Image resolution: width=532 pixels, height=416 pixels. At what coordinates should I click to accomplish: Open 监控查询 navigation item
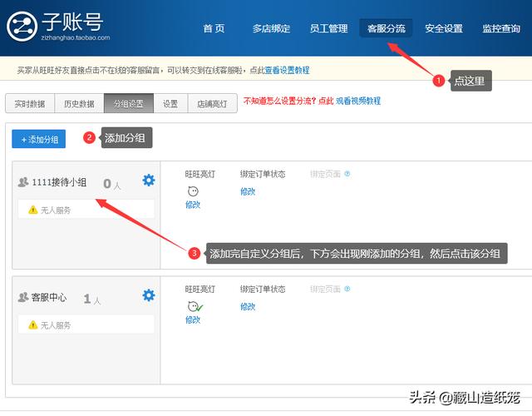[x=500, y=28]
